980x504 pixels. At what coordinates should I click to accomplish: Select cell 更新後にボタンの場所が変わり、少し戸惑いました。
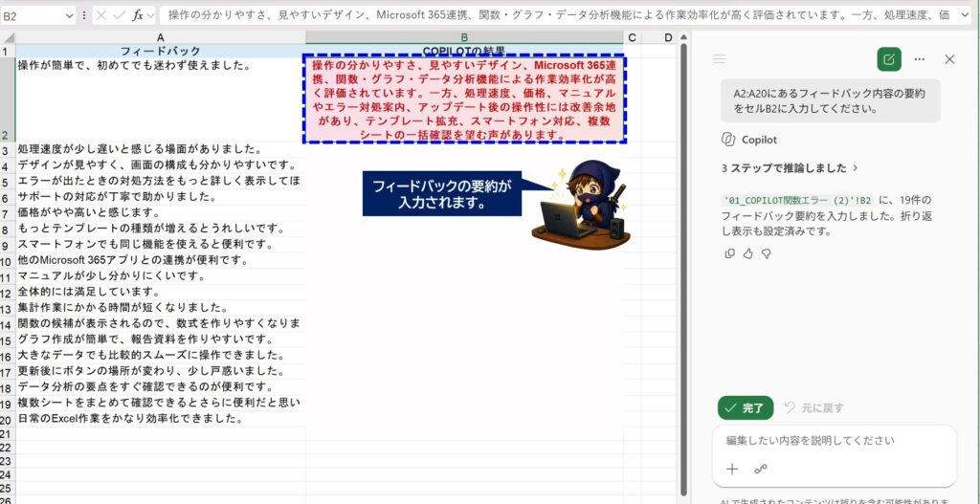point(161,371)
